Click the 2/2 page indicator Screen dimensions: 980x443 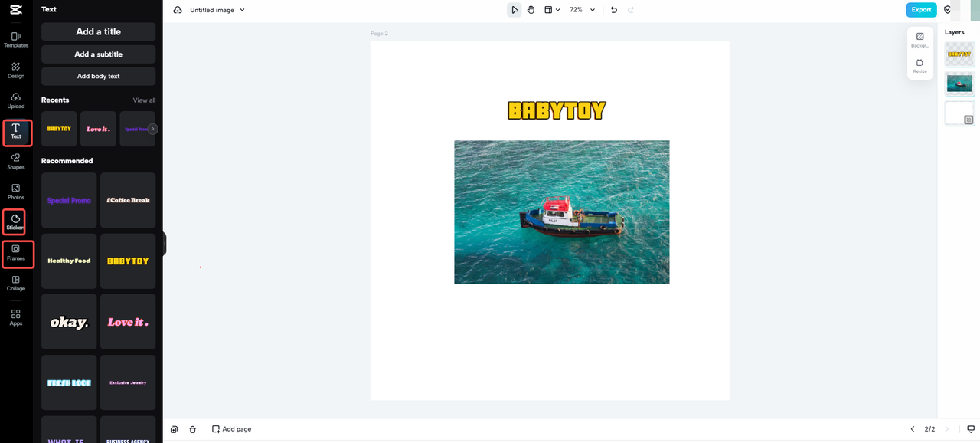click(x=929, y=429)
